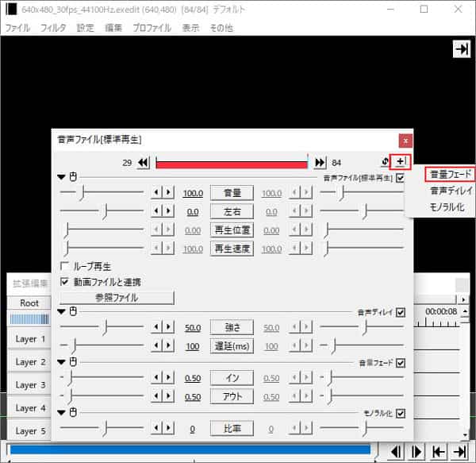Click the 音量 parameter button
The height and width of the screenshot is (463, 476).
[232, 193]
